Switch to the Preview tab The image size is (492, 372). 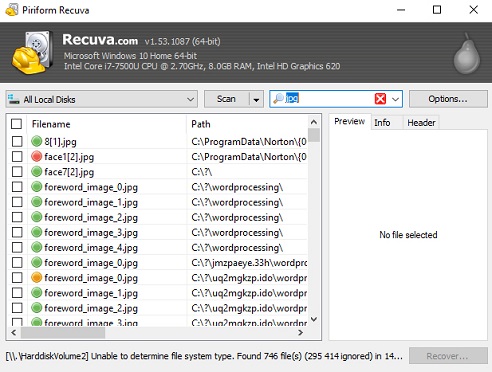pyautogui.click(x=349, y=121)
